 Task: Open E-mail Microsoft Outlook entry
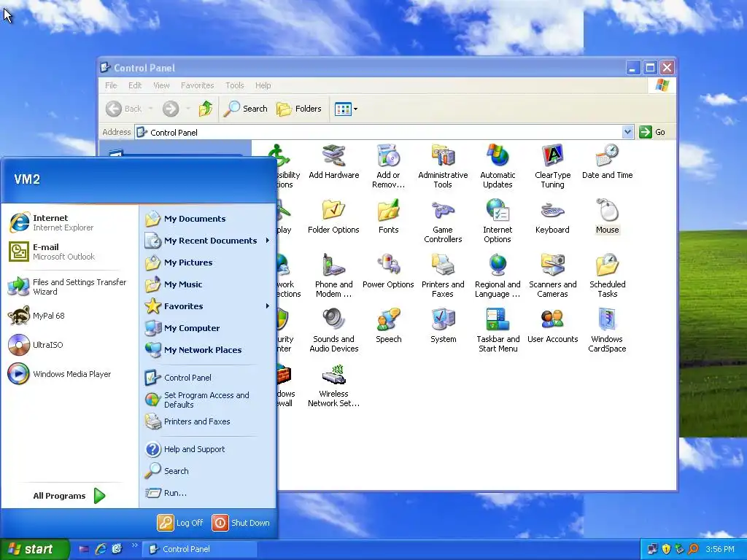tap(69, 252)
